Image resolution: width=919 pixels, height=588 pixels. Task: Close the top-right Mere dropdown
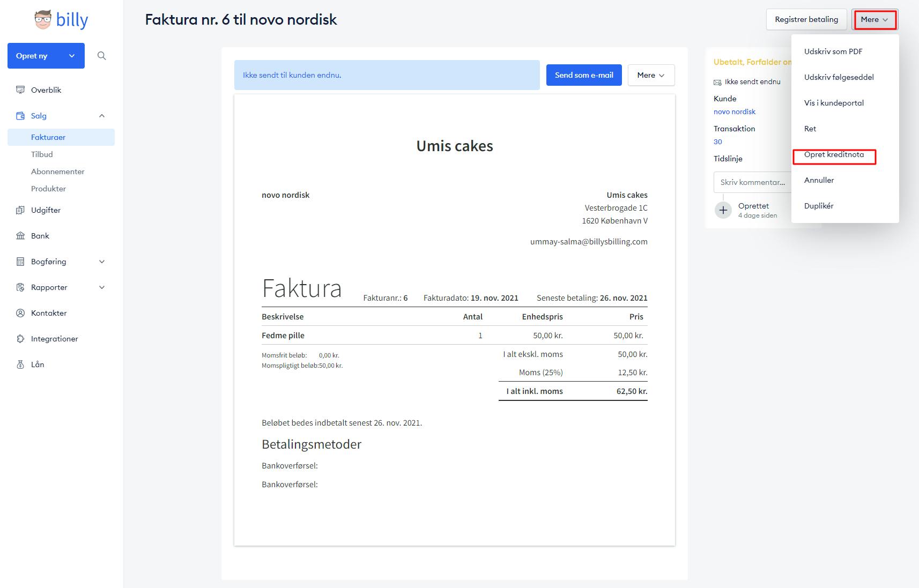tap(875, 19)
